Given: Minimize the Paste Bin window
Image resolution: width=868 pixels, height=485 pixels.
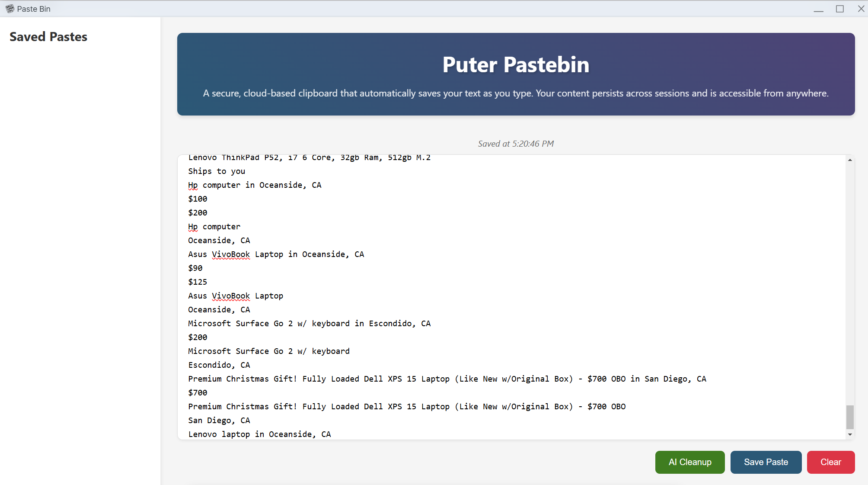Looking at the screenshot, I should (x=818, y=9).
